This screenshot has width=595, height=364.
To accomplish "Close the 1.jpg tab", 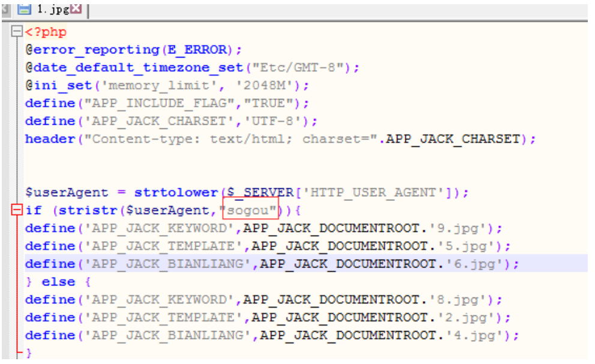I will [76, 9].
